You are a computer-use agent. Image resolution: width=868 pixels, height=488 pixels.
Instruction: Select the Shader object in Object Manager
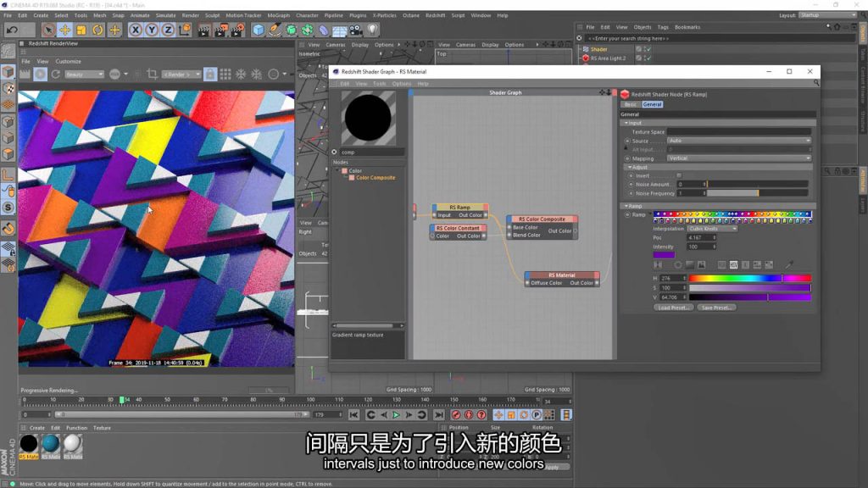click(x=599, y=49)
